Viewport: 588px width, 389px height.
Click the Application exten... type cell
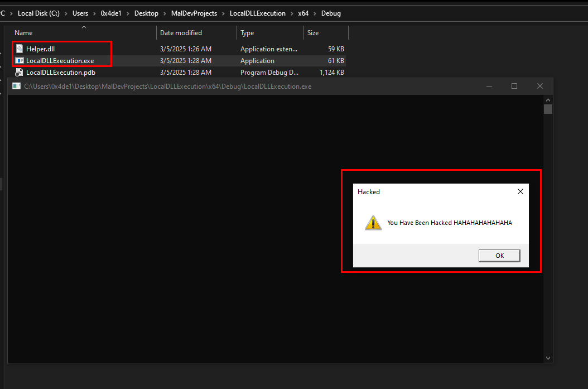(x=269, y=49)
